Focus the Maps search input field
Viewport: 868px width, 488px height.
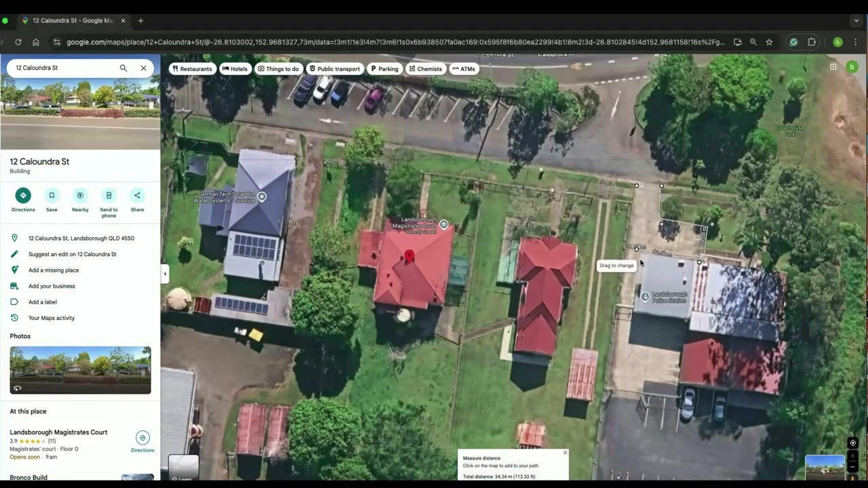tap(64, 68)
